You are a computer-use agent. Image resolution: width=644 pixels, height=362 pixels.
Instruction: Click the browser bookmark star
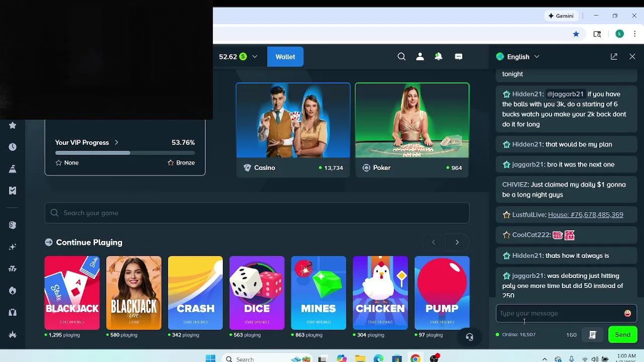click(x=576, y=34)
